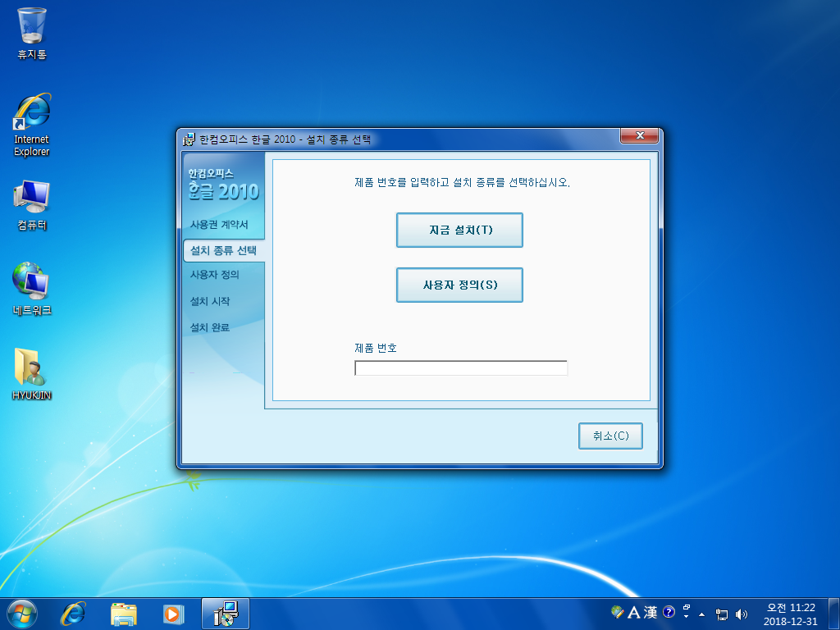840x630 pixels.
Task: Select the 설치 완료 sidebar step
Action: (209, 327)
